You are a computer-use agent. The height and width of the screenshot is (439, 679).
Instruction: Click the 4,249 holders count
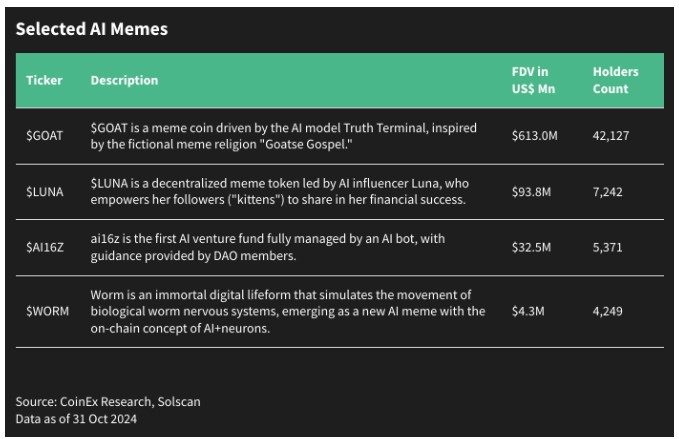(608, 311)
